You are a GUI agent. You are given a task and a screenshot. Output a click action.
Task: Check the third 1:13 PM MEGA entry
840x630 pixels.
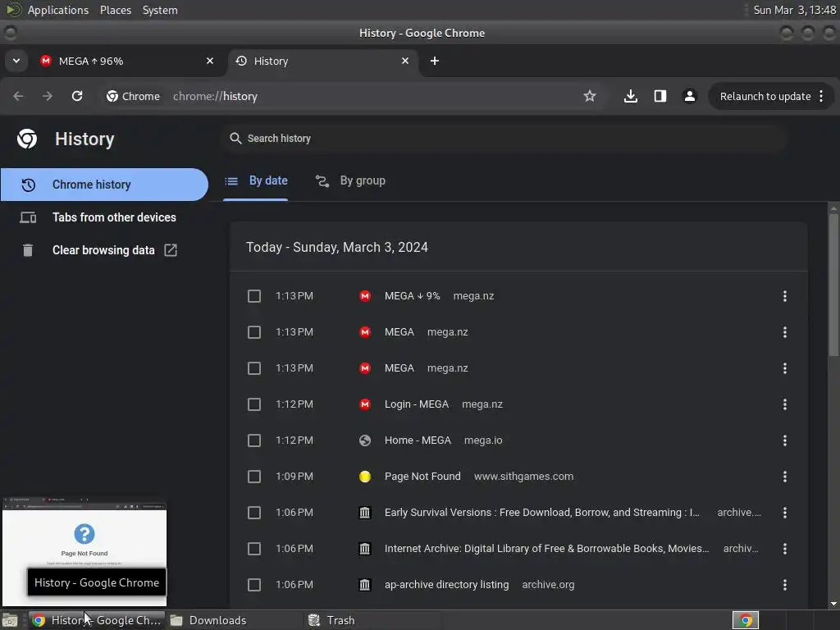254,368
